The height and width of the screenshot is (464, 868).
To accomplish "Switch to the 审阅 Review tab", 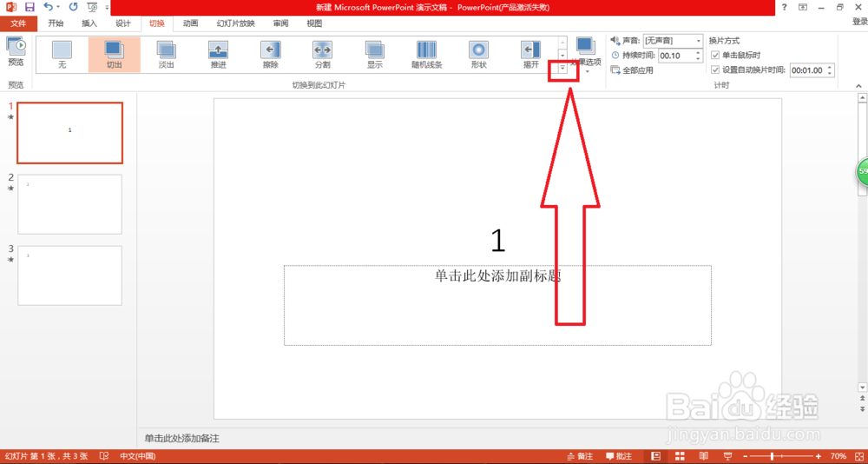I will [x=280, y=23].
